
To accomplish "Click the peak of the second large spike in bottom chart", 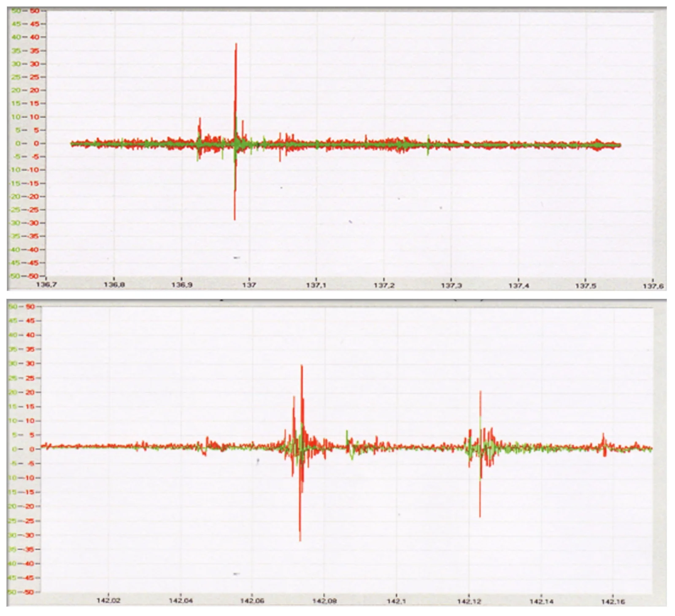I will (481, 392).
